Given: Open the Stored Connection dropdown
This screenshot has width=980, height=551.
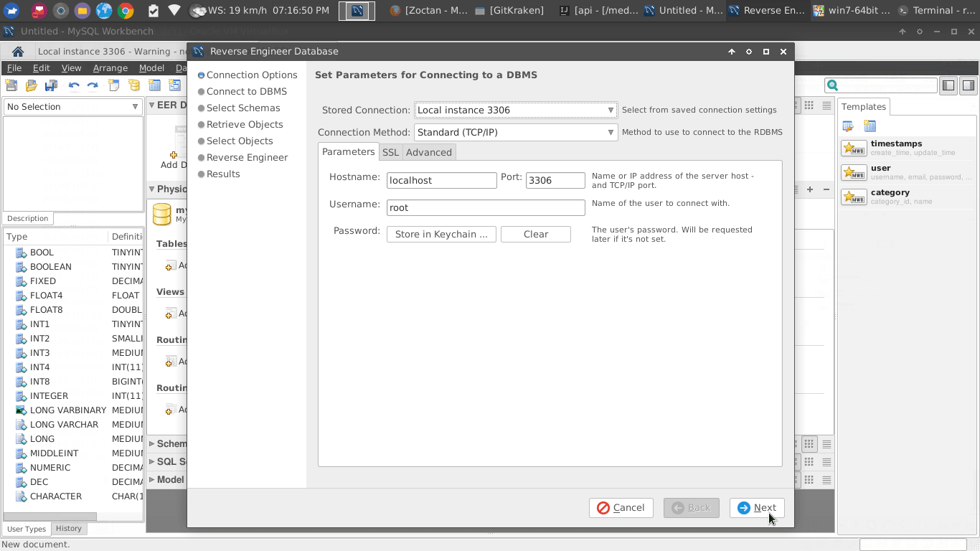Looking at the screenshot, I should coord(515,110).
